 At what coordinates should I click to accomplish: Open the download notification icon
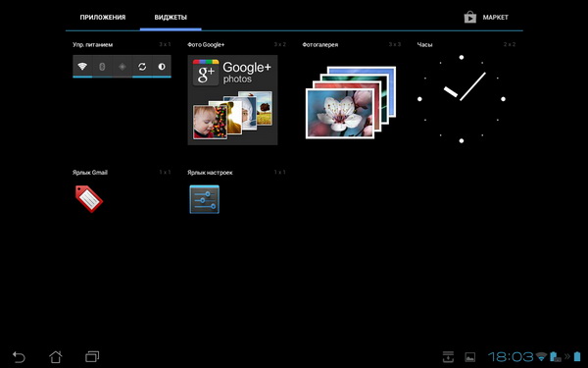448,357
